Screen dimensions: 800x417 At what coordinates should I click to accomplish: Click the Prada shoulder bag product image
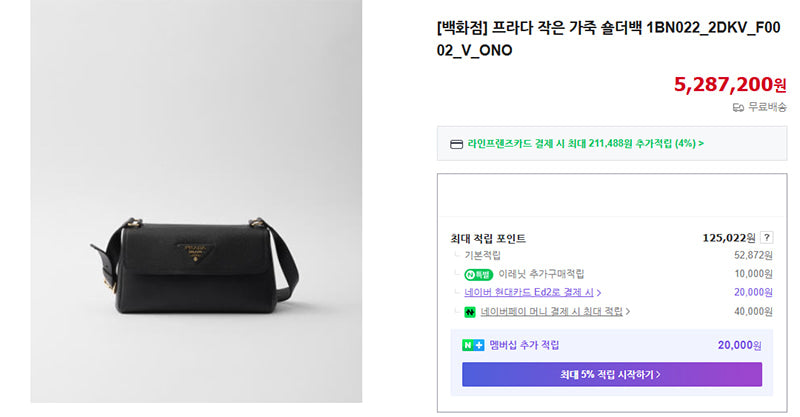196,201
